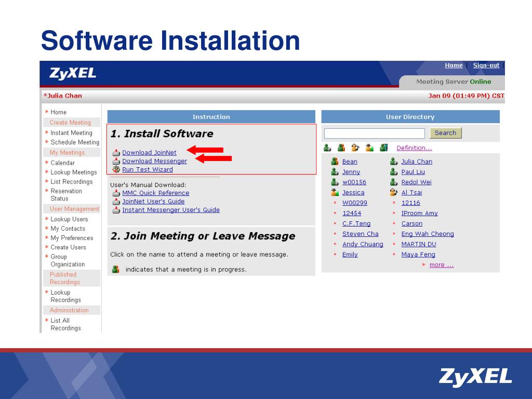Click the user name Steven Cha

(x=361, y=234)
